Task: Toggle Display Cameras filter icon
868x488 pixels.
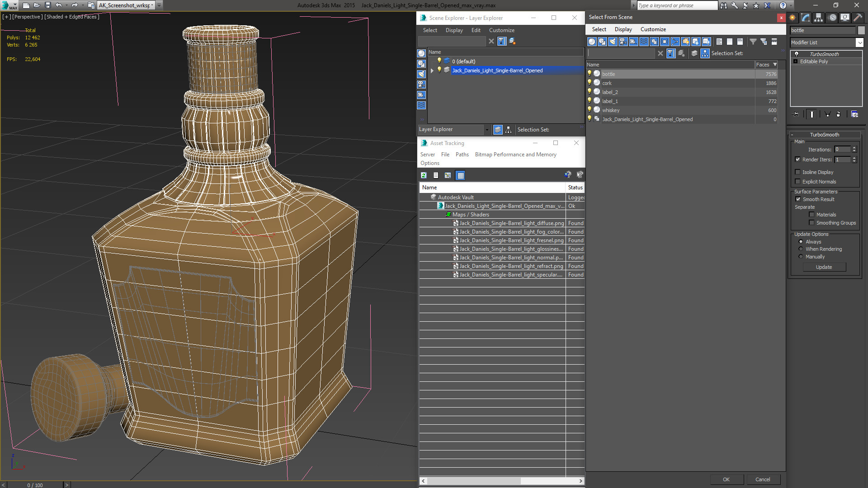Action: tap(623, 42)
